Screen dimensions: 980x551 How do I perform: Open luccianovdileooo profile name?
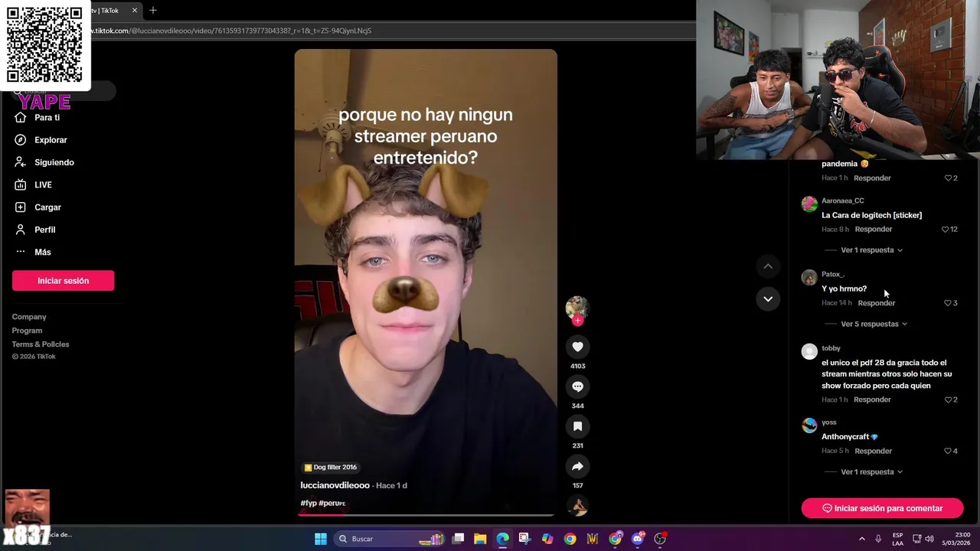click(335, 485)
